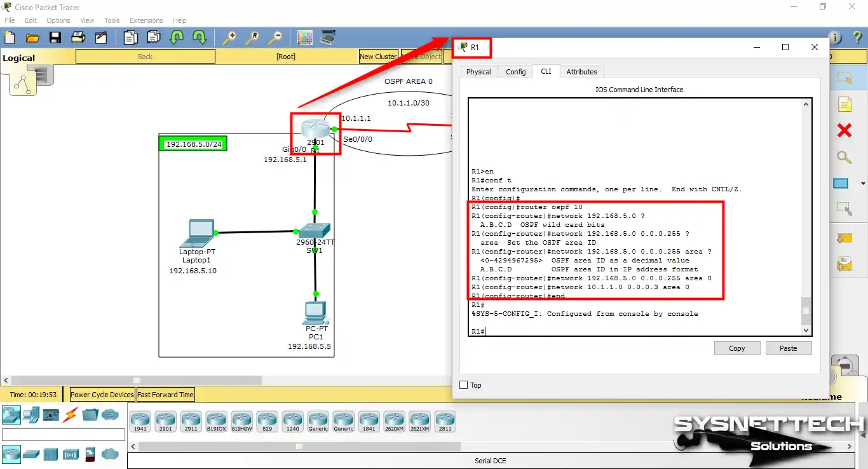The width and height of the screenshot is (868, 469).
Task: Click Power Cycle Devices button
Action: coord(102,395)
